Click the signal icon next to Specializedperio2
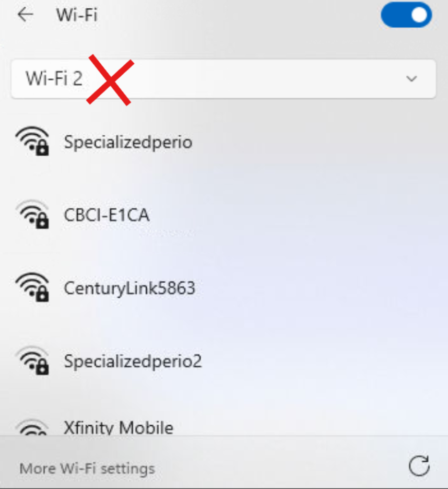This screenshot has width=448, height=489. tap(32, 360)
